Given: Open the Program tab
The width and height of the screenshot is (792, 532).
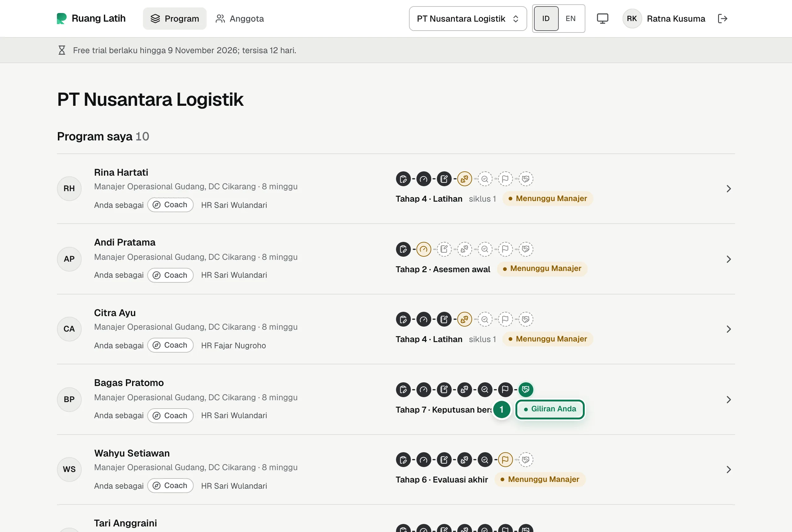Looking at the screenshot, I should (x=174, y=19).
